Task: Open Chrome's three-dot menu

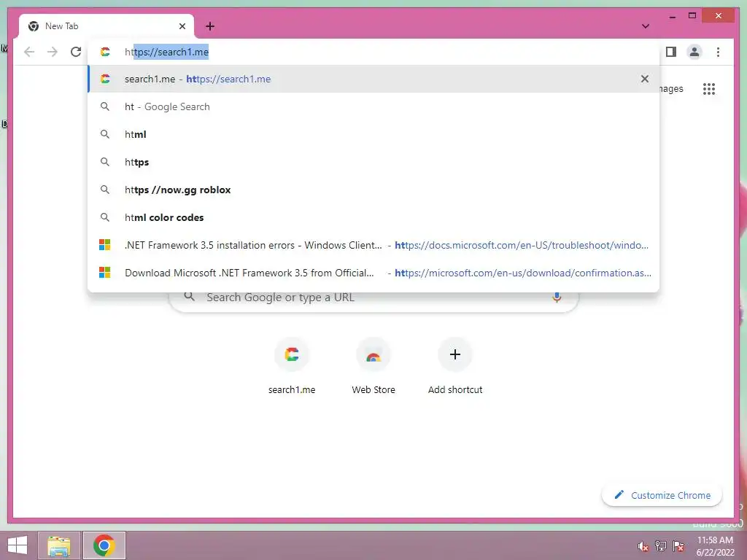Action: 718,52
